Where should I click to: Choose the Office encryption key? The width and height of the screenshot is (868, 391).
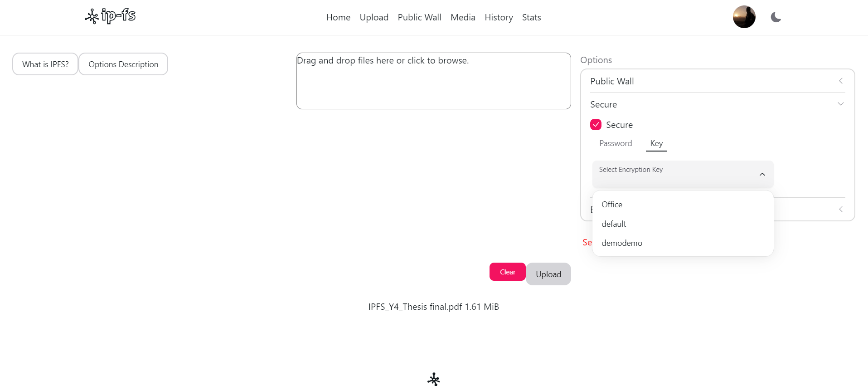(612, 205)
